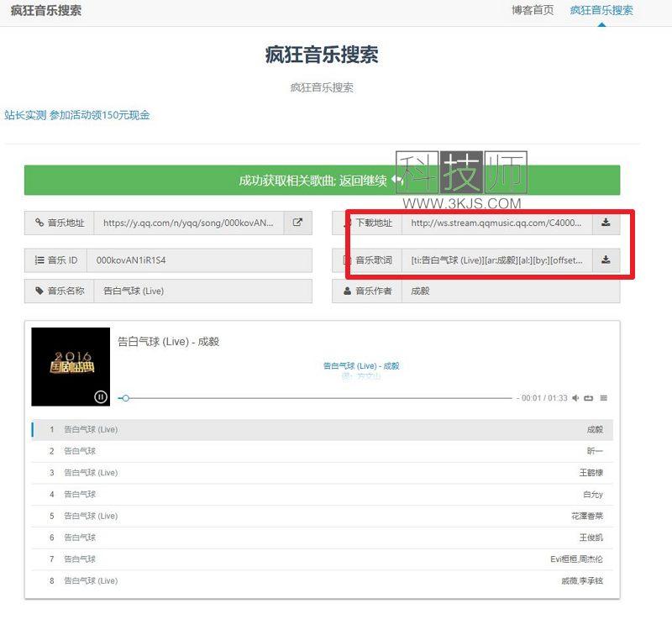Download the song from the 下载地址 field icon

pos(606,223)
